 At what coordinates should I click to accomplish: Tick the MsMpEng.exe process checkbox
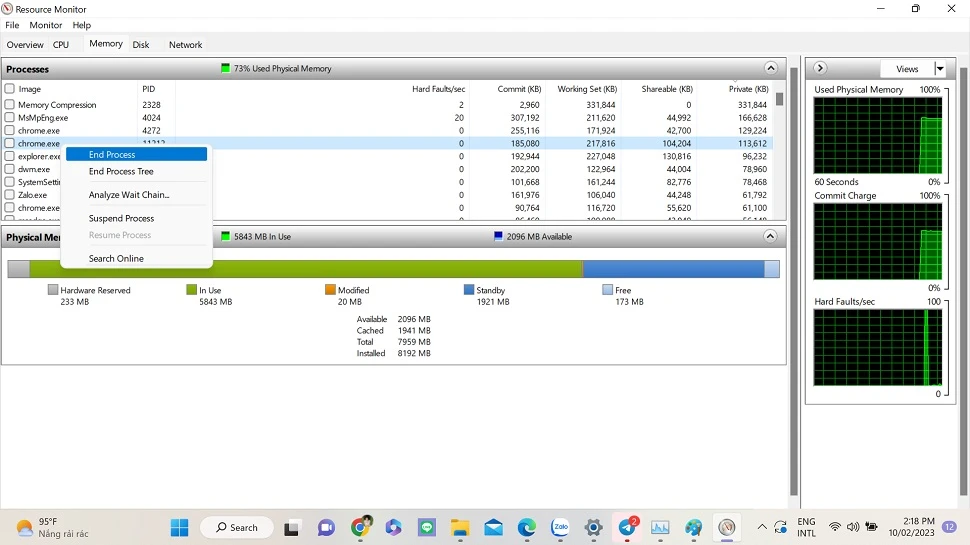10,118
